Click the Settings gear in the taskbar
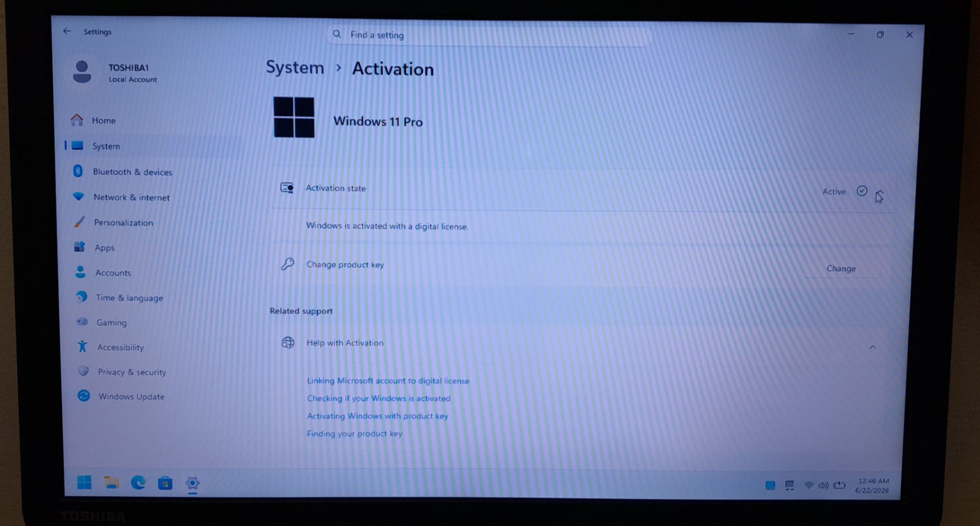Image resolution: width=980 pixels, height=526 pixels. (192, 483)
